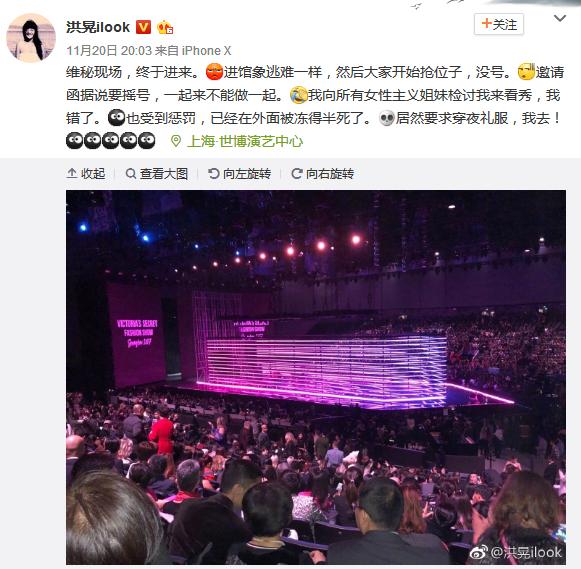Click the location pin icon
Viewport: 581px width, 569px height.
coord(176,141)
